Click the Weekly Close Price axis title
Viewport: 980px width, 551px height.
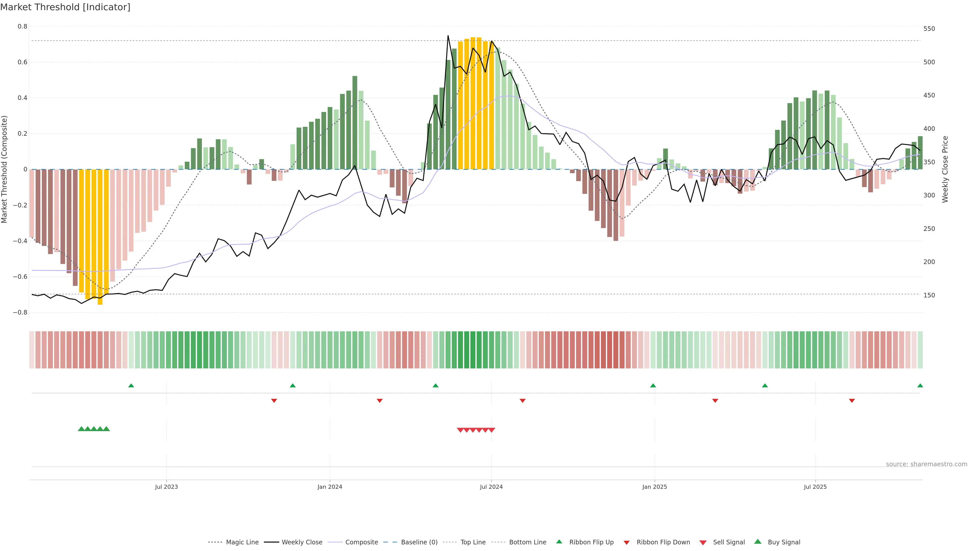coord(945,169)
